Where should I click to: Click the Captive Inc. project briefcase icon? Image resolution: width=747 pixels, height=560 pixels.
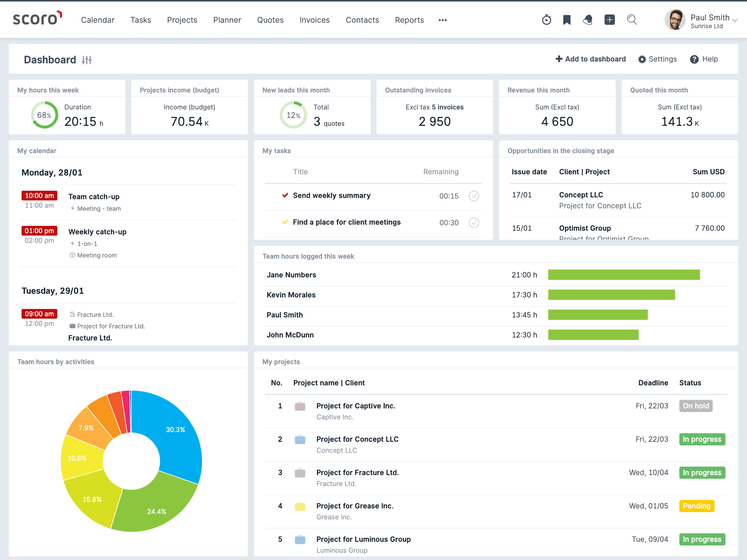300,406
